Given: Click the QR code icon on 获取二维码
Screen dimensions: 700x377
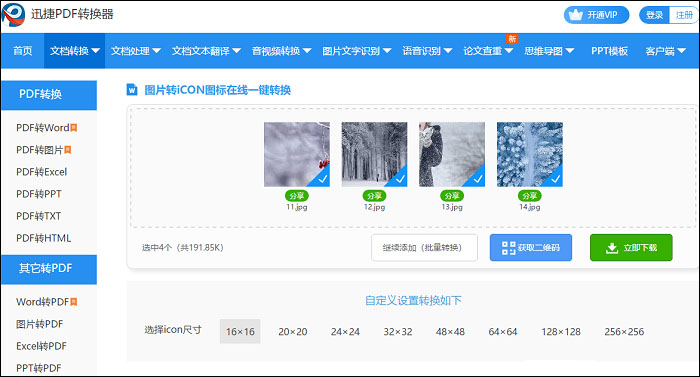Looking at the screenshot, I should (x=508, y=248).
